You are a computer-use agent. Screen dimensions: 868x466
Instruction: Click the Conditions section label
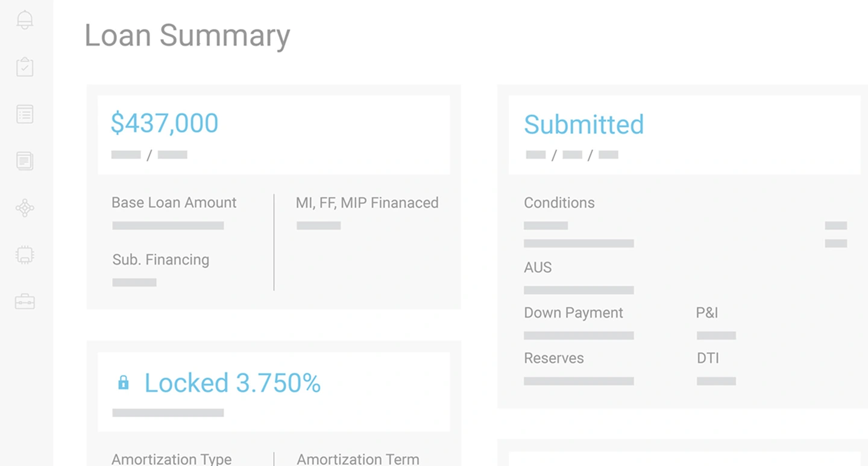click(559, 203)
